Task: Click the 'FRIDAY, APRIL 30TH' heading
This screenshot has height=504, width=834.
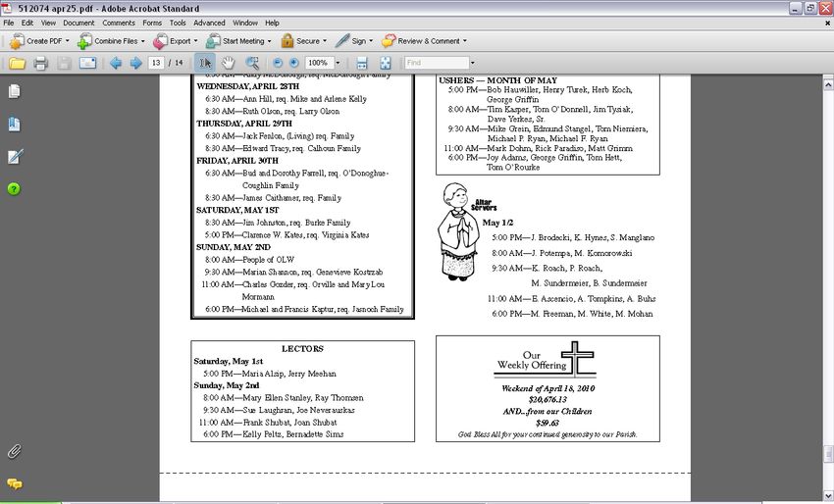Action: tap(237, 161)
